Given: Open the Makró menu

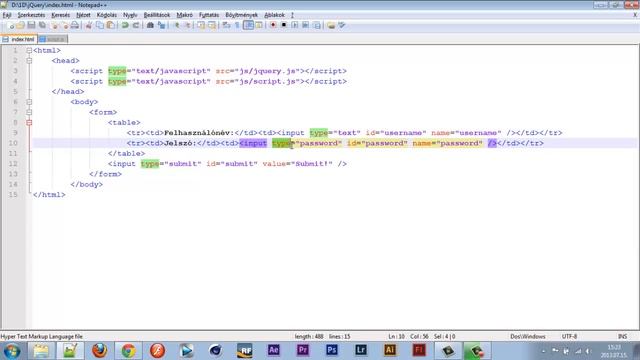Looking at the screenshot, I should (184, 15).
